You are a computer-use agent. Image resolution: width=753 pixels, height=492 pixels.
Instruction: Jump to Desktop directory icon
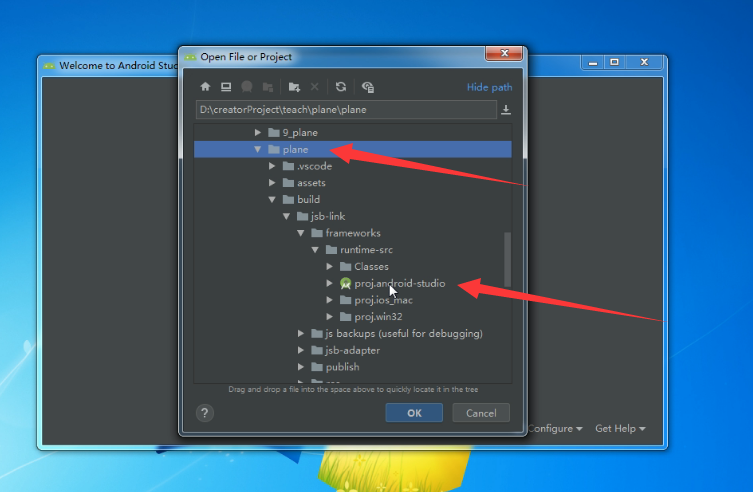(x=226, y=87)
